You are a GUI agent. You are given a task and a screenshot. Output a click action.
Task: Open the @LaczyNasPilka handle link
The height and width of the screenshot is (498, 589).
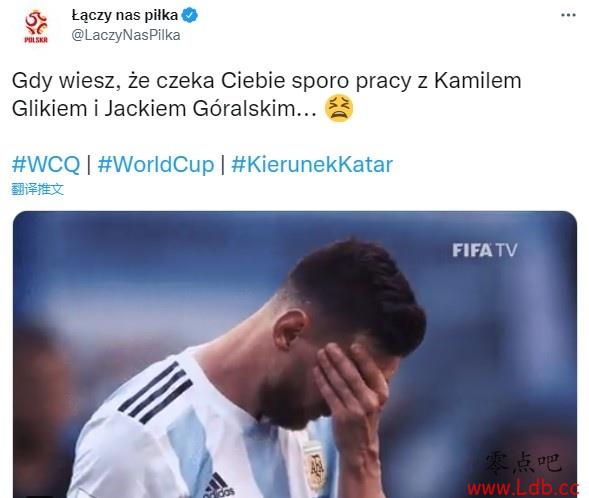[x=125, y=35]
